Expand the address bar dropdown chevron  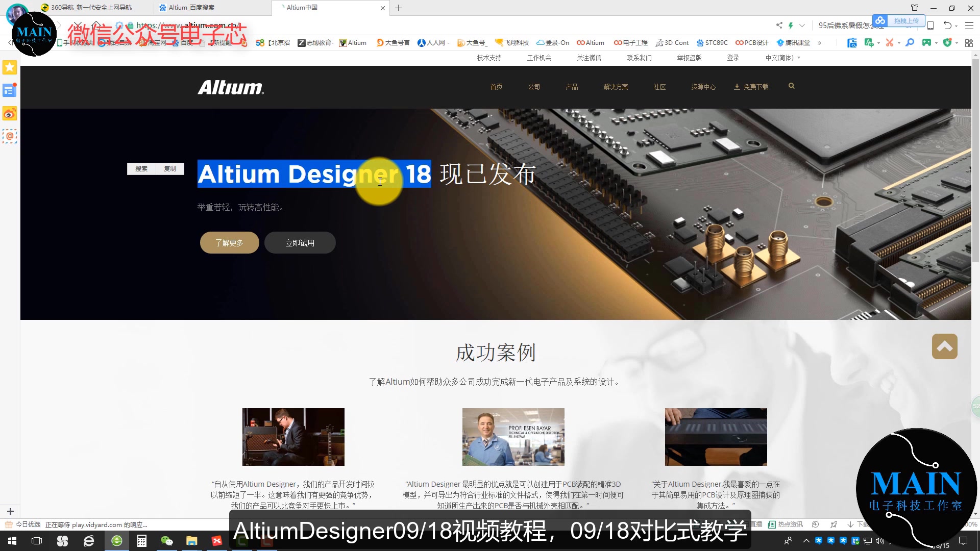point(802,26)
